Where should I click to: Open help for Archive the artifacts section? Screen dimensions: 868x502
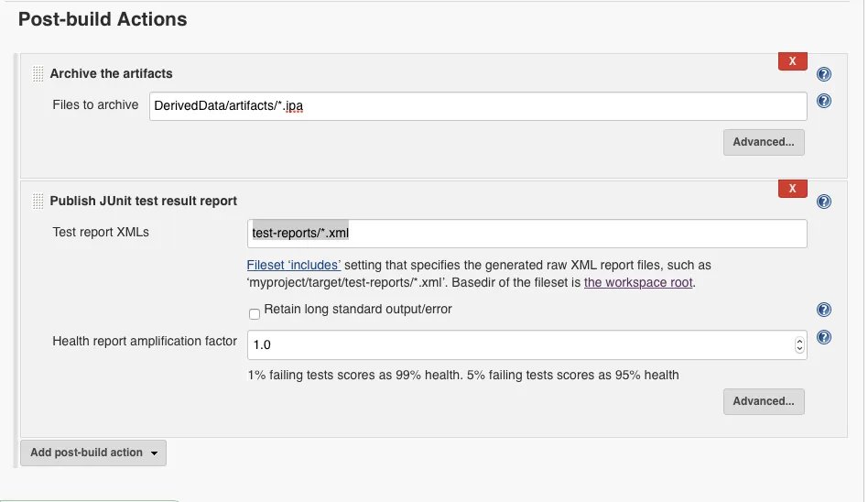[824, 74]
